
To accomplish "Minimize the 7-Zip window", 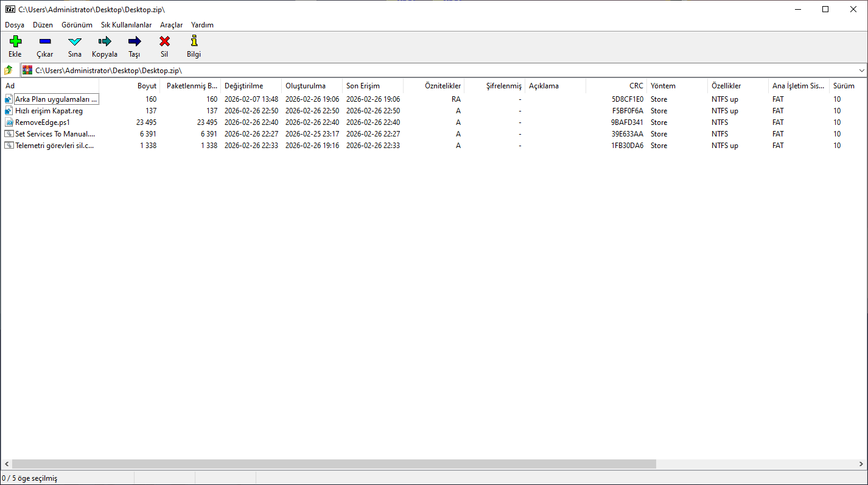I will [x=797, y=9].
